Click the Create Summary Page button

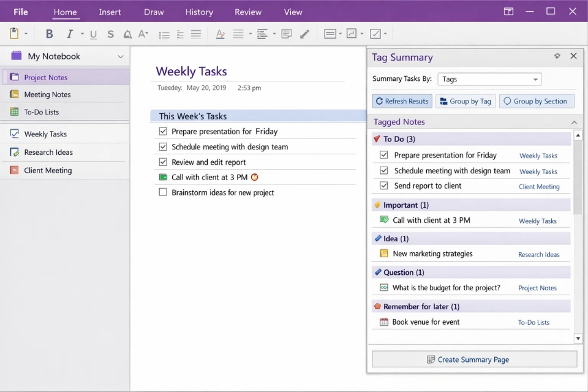tap(474, 360)
